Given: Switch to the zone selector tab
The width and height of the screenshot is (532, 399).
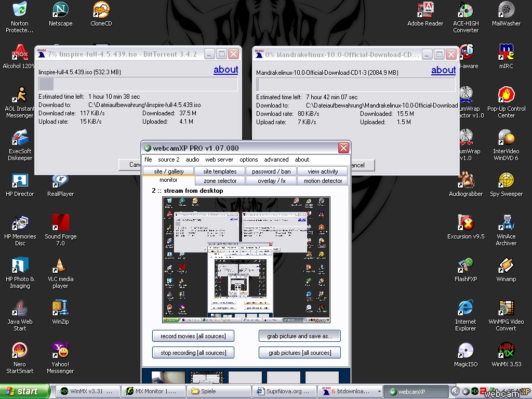Looking at the screenshot, I should click(x=220, y=180).
